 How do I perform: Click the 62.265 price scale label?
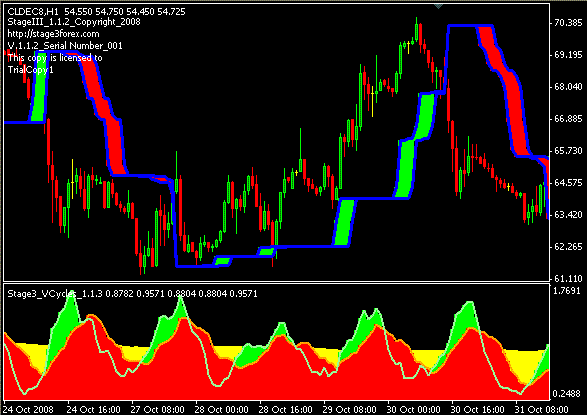[568, 247]
